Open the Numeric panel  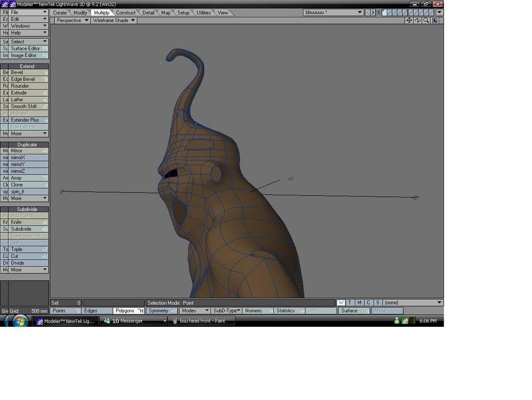coord(258,311)
